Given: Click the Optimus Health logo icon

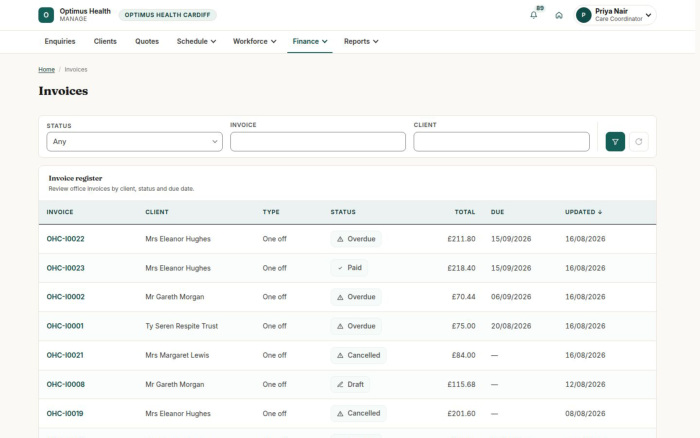Looking at the screenshot, I should (x=46, y=15).
